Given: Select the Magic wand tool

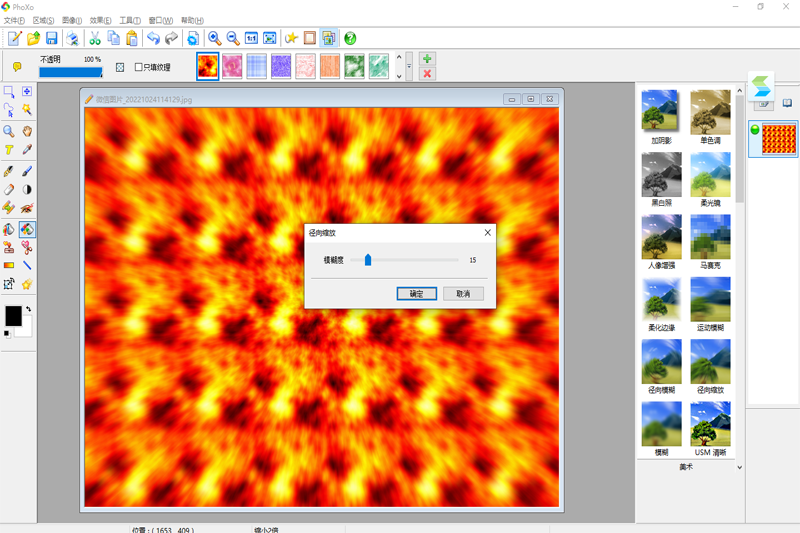Looking at the screenshot, I should (x=27, y=110).
